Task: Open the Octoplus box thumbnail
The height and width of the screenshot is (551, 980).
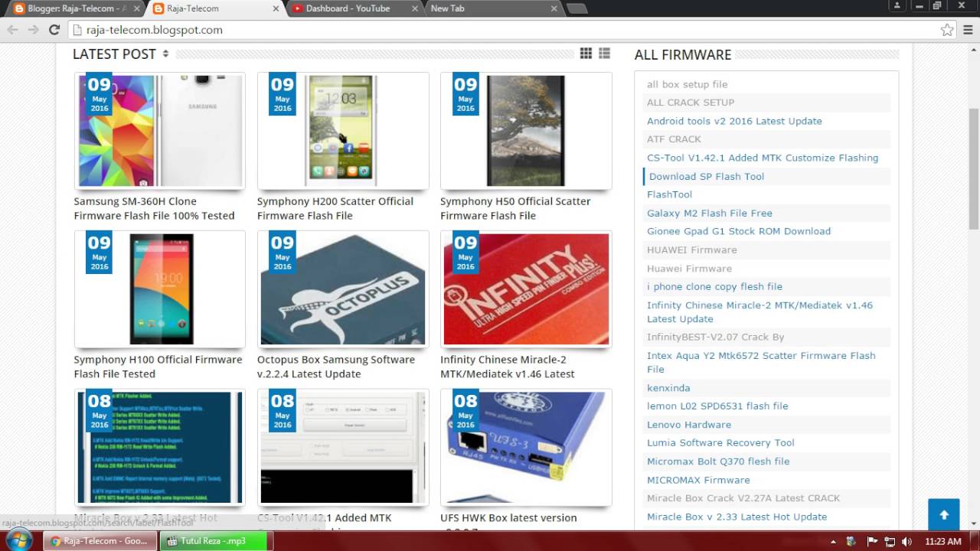Action: point(343,289)
